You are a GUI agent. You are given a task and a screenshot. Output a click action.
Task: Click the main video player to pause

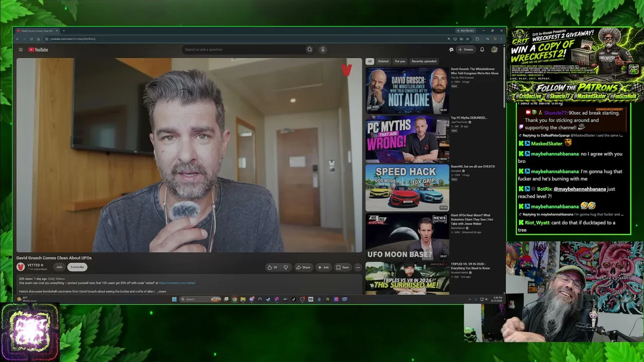189,155
